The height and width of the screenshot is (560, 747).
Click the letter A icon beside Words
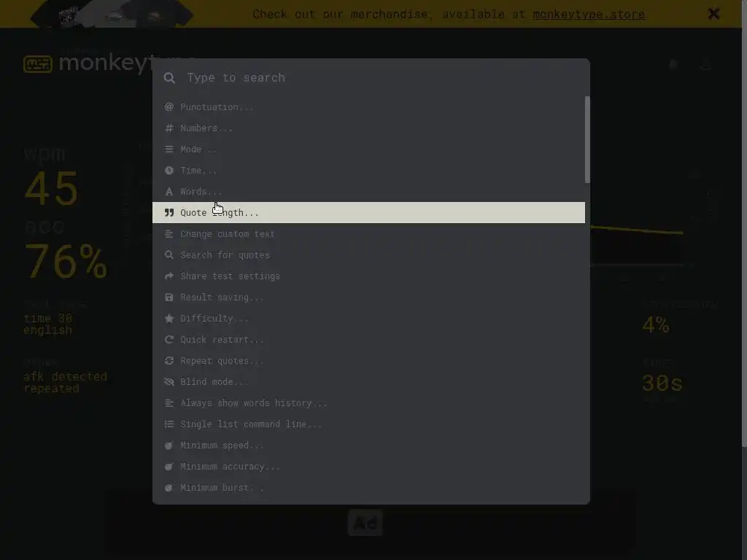169,192
